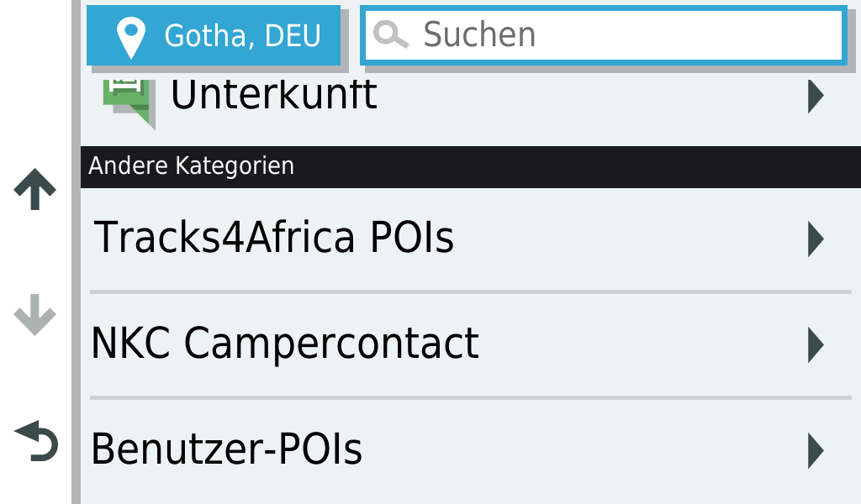861x504 pixels.
Task: Go back using the return arrow icon
Action: 36,443
